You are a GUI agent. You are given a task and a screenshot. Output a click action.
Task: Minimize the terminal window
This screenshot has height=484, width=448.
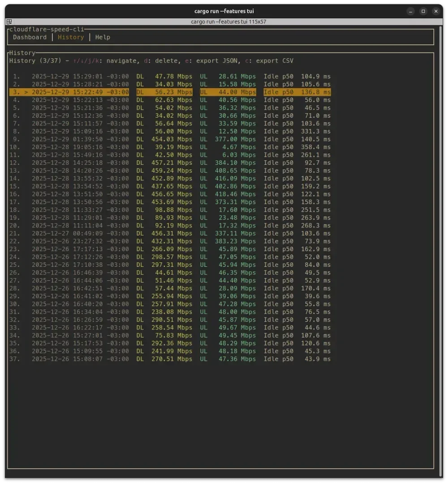point(410,12)
